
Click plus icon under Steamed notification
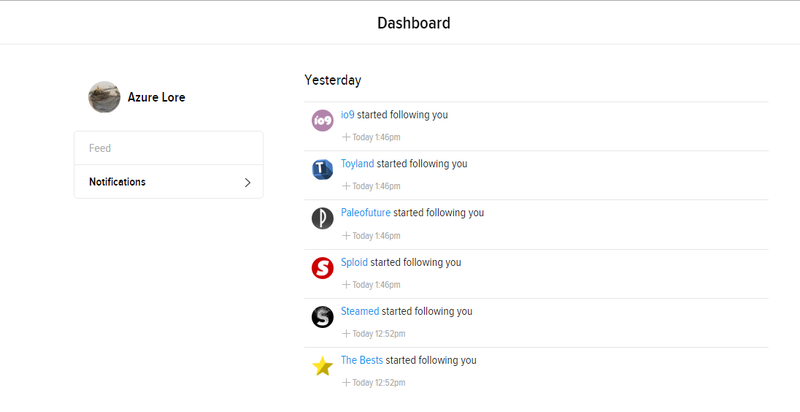tap(346, 333)
